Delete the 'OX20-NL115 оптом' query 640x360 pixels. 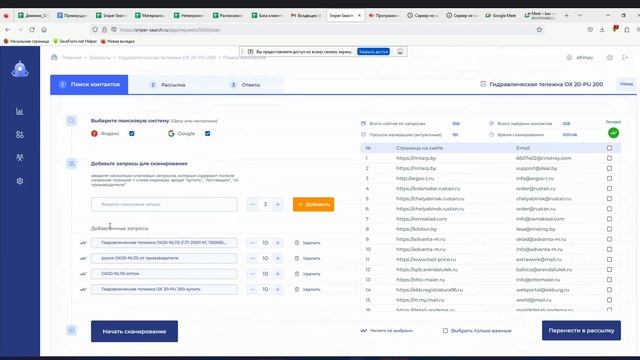[307, 274]
